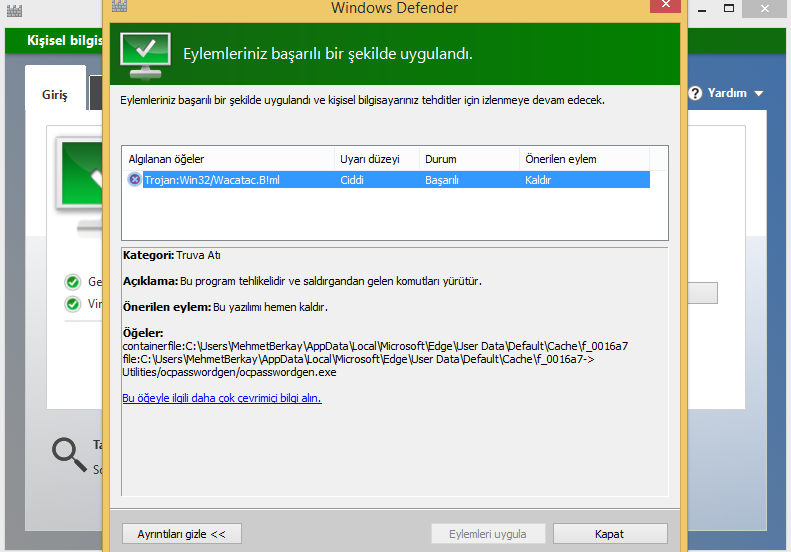The height and width of the screenshot is (552, 791).
Task: Click the Önerilen eylem: Bu yazılımı hemen kaldır text
Action: pyautogui.click(x=225, y=307)
